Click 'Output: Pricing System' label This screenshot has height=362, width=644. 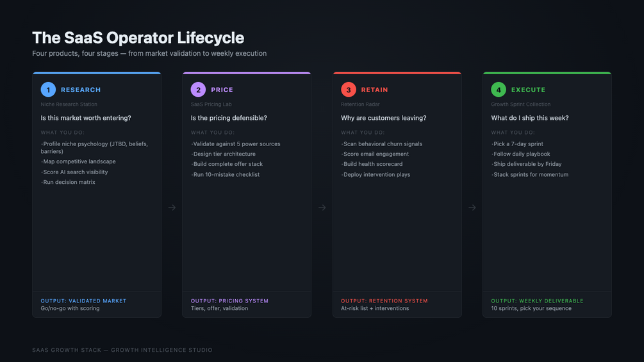(x=229, y=301)
